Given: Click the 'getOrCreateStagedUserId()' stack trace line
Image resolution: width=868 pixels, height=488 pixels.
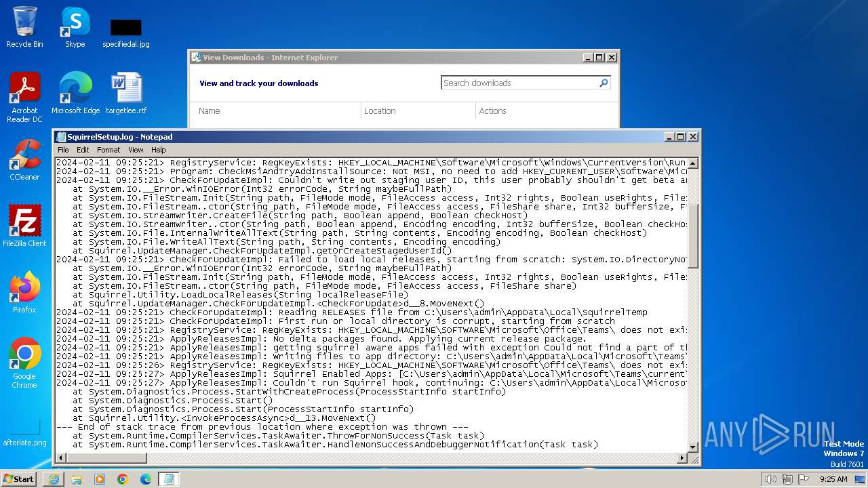Looking at the screenshot, I should point(262,251).
